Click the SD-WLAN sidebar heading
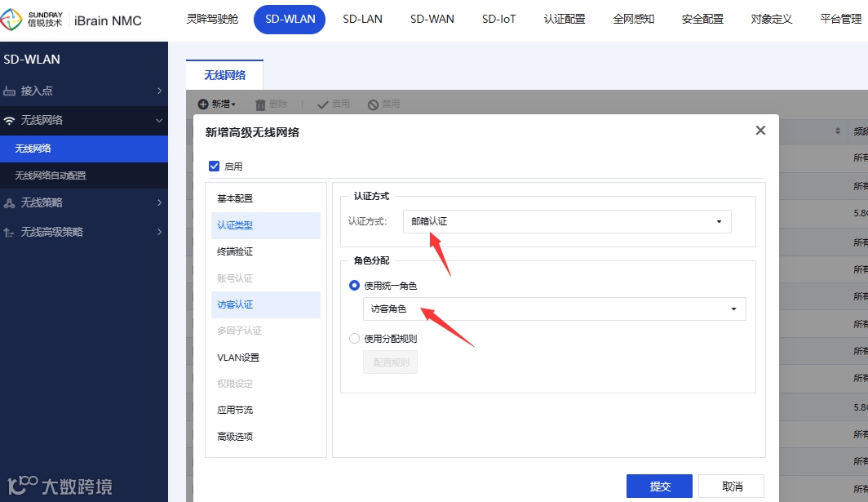This screenshot has width=868, height=502. pos(32,60)
